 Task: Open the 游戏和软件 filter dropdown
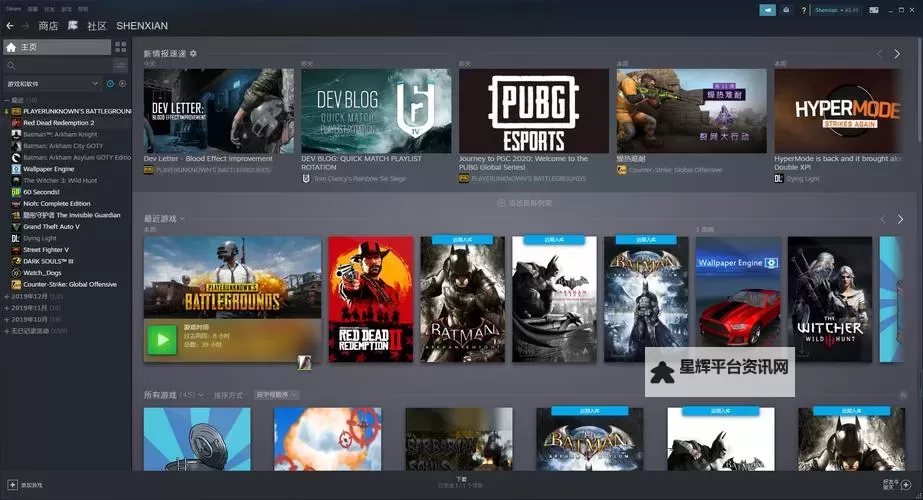(x=52, y=84)
